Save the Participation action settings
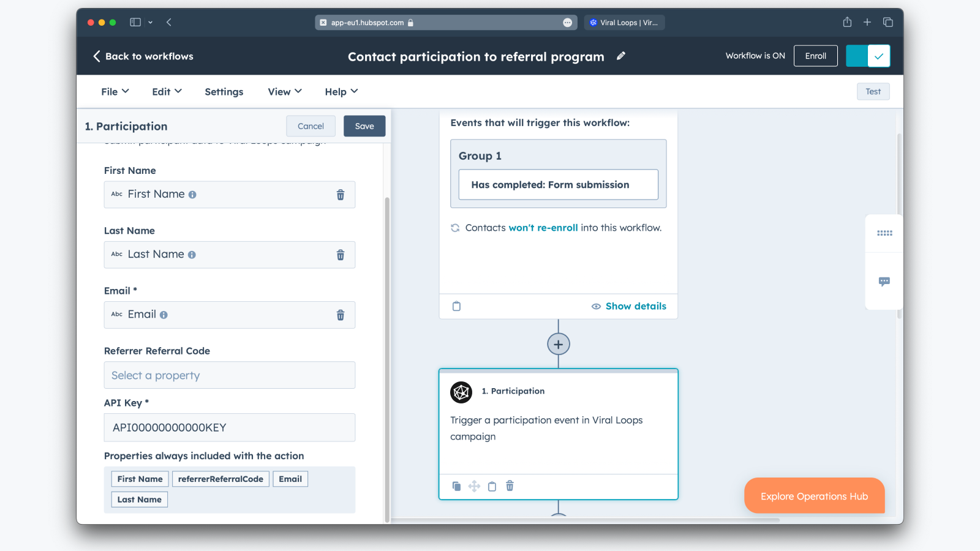 point(364,126)
